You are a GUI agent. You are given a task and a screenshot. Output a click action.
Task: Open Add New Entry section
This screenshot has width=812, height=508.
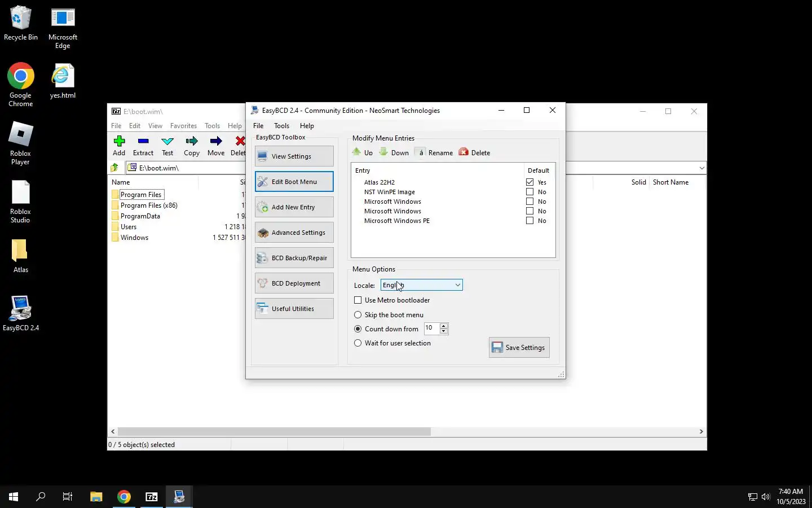click(x=294, y=207)
